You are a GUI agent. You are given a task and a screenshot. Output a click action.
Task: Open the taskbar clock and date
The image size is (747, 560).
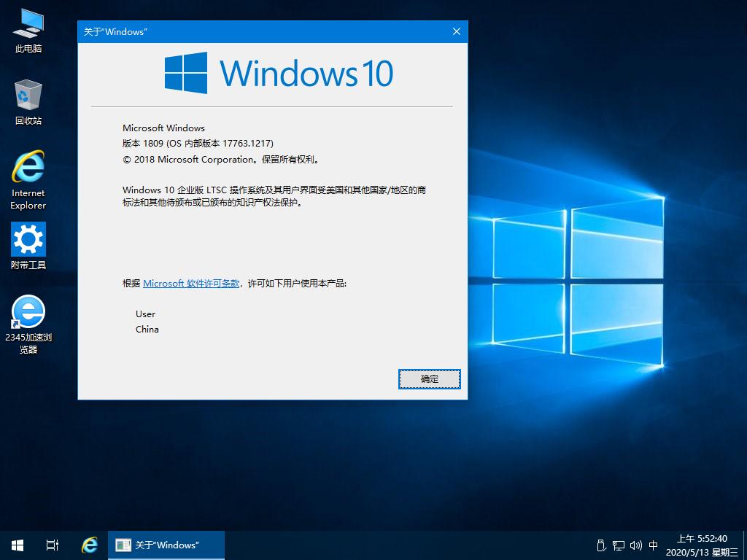click(x=702, y=545)
